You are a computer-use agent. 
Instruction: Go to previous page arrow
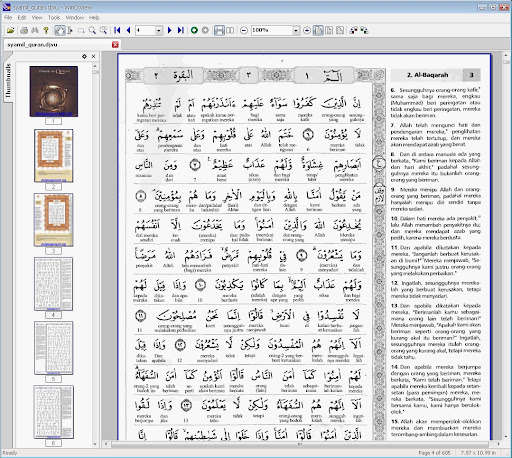[x=128, y=30]
